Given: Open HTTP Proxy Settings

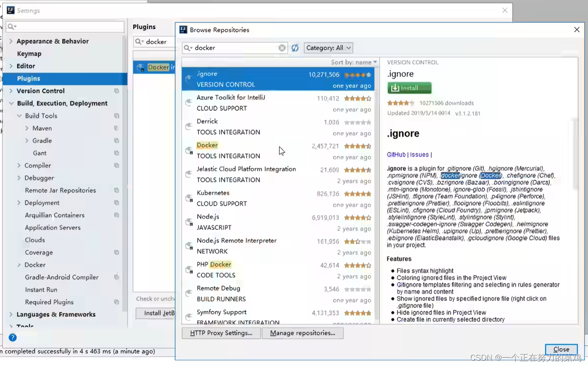Looking at the screenshot, I should 221,333.
